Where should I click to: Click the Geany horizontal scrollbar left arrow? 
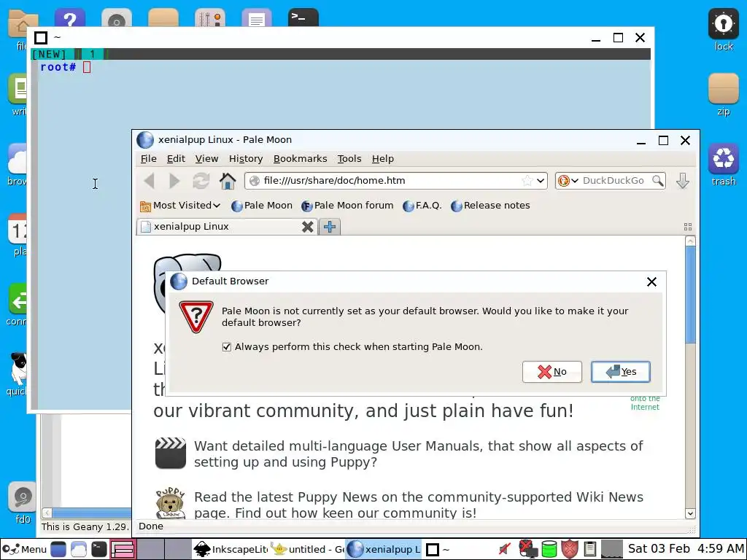46,513
